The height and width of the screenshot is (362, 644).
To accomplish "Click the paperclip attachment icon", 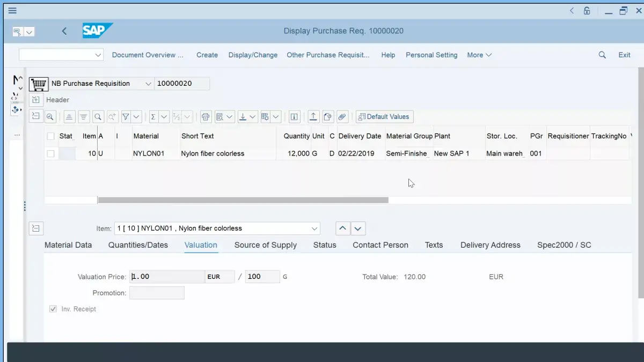I will [x=342, y=116].
